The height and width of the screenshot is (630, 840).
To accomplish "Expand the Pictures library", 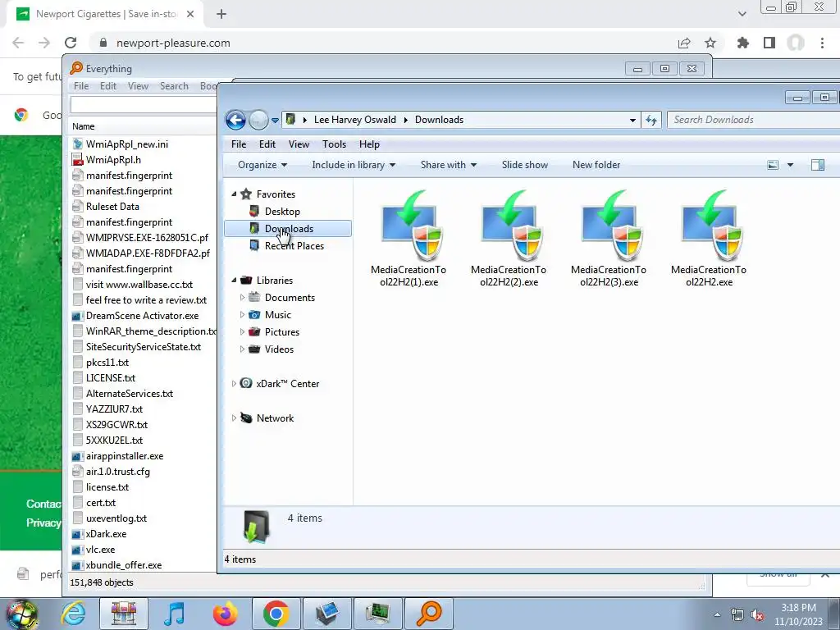I will point(242,331).
